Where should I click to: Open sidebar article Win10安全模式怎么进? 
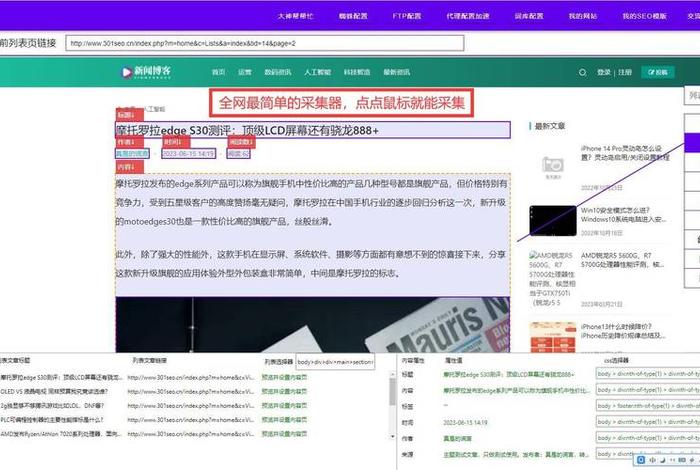[623, 215]
